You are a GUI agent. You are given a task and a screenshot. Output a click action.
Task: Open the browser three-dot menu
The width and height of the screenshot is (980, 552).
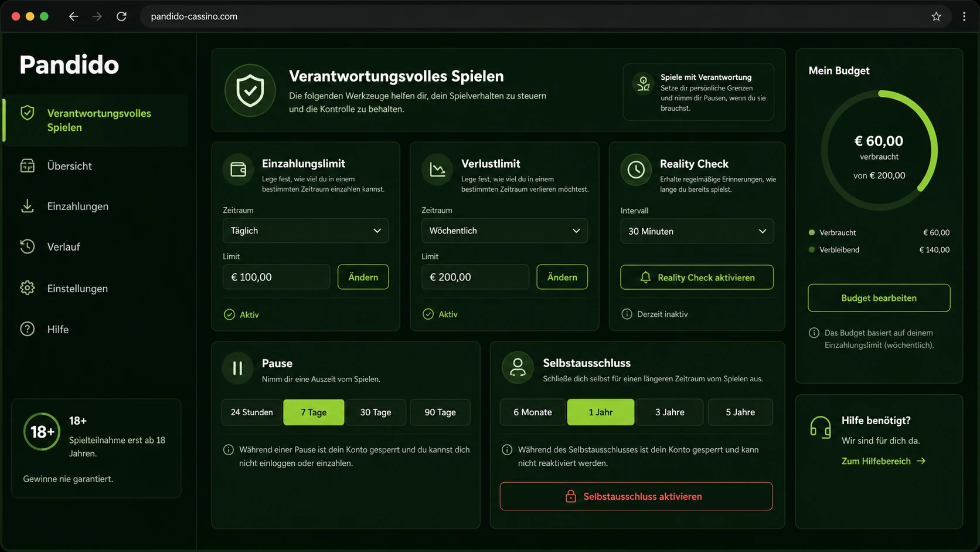[x=964, y=16]
